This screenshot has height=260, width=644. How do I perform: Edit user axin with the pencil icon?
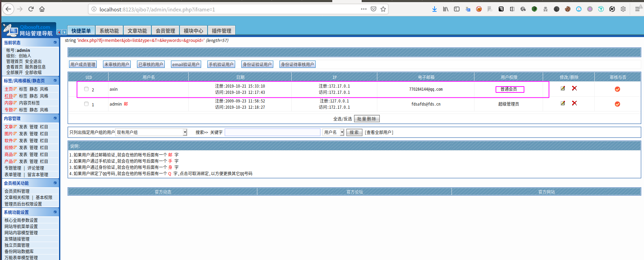click(563, 88)
